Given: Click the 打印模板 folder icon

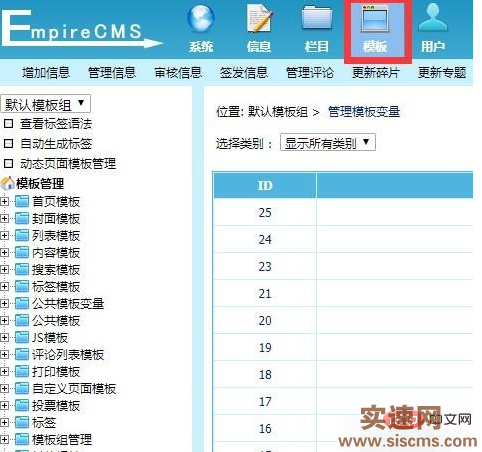Looking at the screenshot, I should coord(22,371).
